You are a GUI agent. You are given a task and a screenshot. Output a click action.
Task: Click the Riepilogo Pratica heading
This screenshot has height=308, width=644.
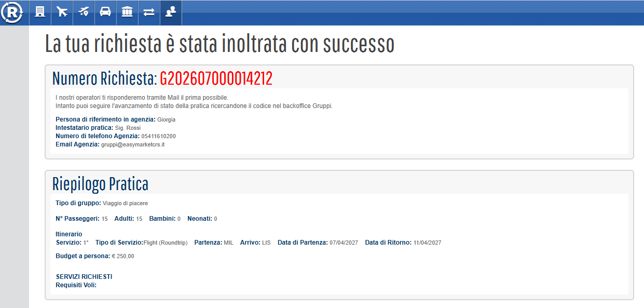100,184
